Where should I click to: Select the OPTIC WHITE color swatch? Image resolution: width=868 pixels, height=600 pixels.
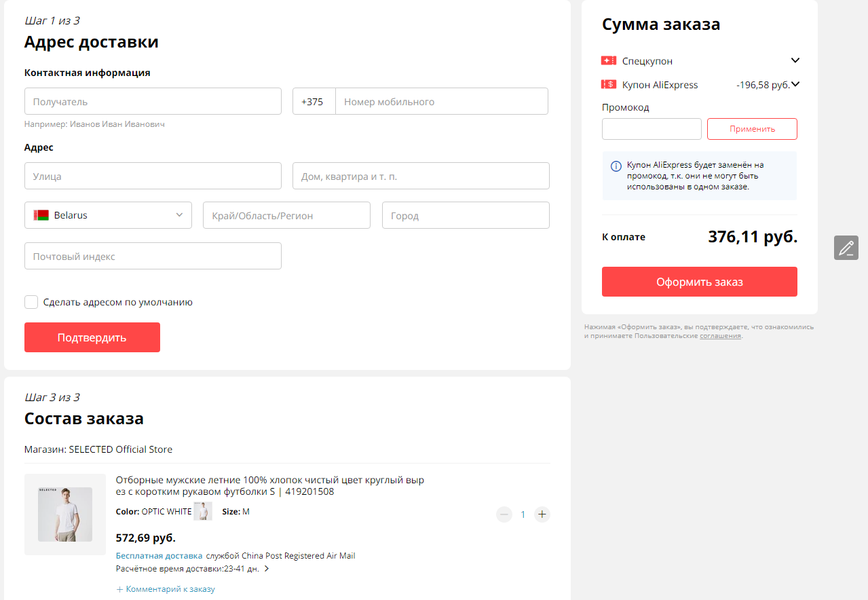[x=203, y=511]
